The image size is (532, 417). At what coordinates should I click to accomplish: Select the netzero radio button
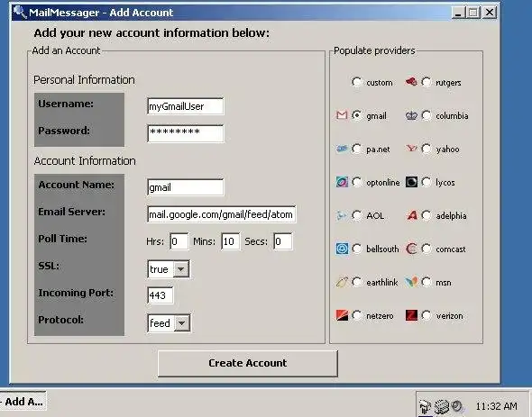point(356,315)
